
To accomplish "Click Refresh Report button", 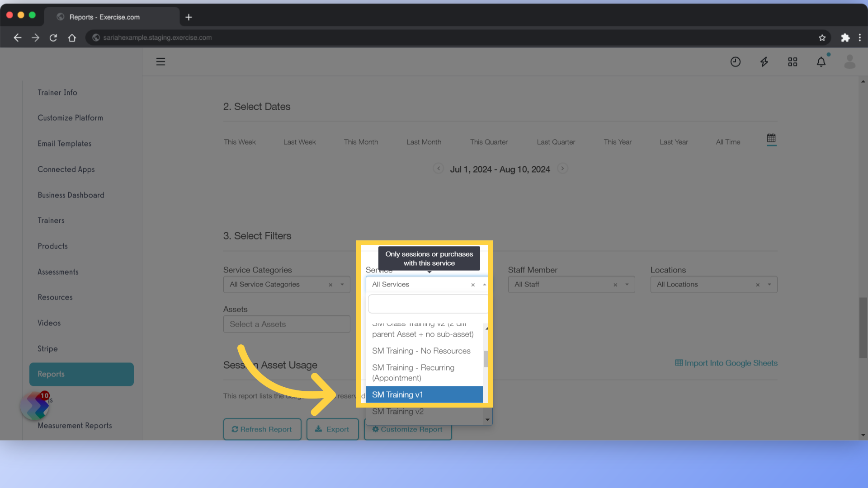I will click(262, 429).
